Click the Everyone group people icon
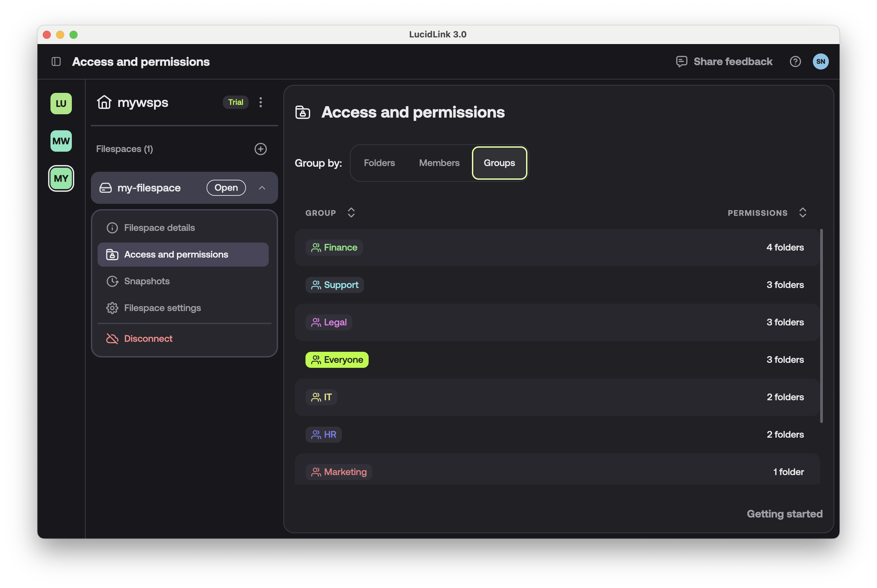This screenshot has width=877, height=588. [x=316, y=360]
